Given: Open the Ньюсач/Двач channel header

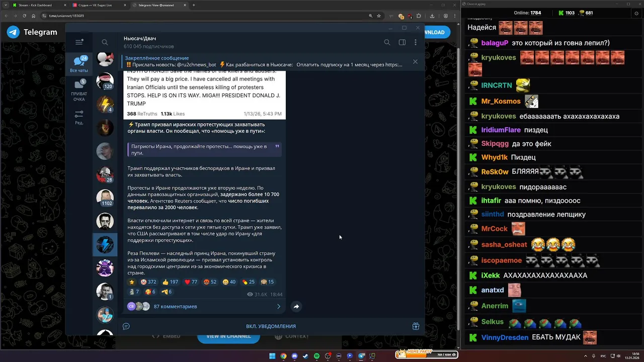Looking at the screenshot, I should [149, 42].
